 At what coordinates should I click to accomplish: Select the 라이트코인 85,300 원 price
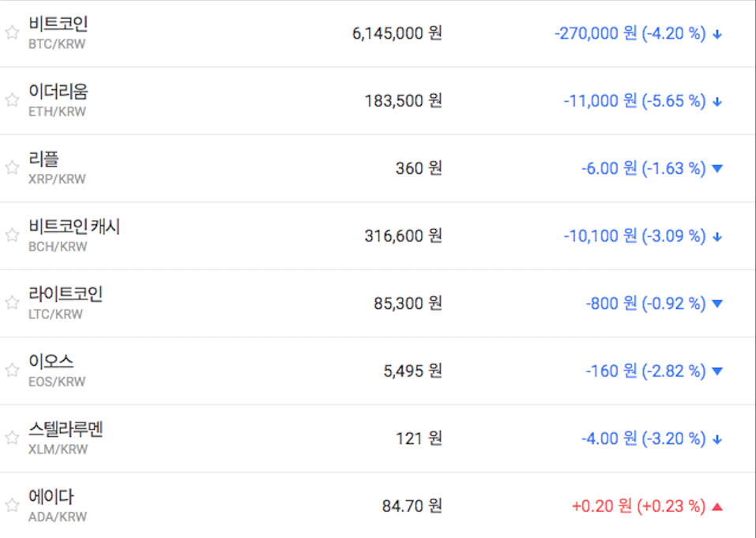408,303
